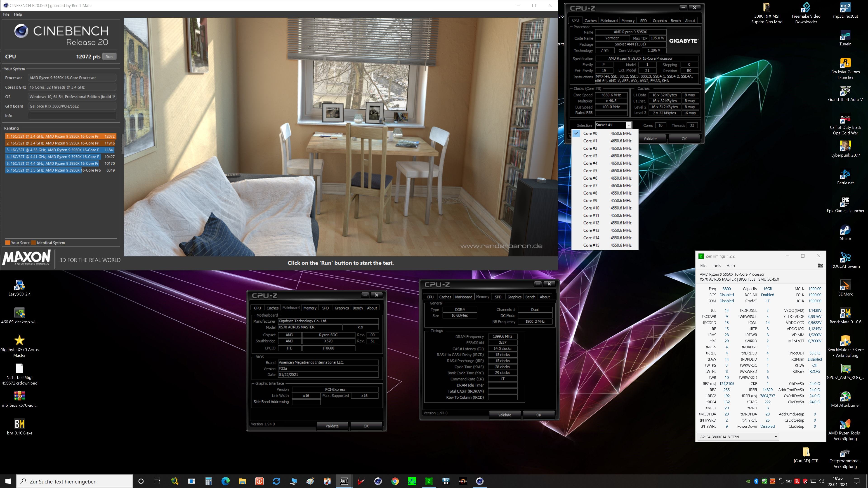Click the Bluetooth tray icon
The image size is (868, 488).
(756, 481)
